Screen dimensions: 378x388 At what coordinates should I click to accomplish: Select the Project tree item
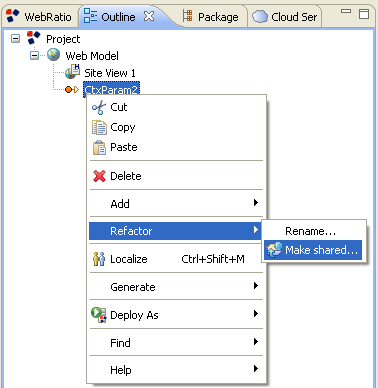pos(63,39)
